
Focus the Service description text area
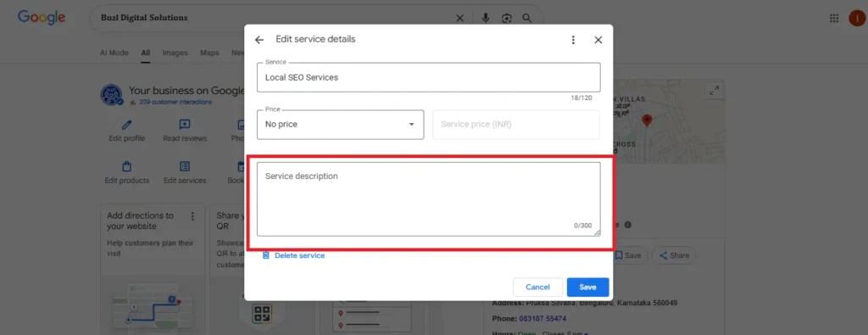[428, 199]
